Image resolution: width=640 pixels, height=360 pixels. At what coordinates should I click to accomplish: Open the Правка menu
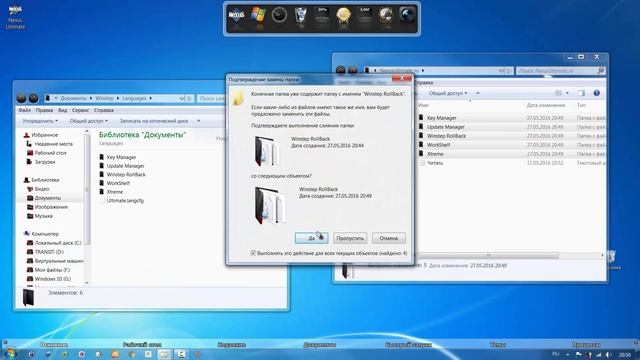(x=44, y=110)
